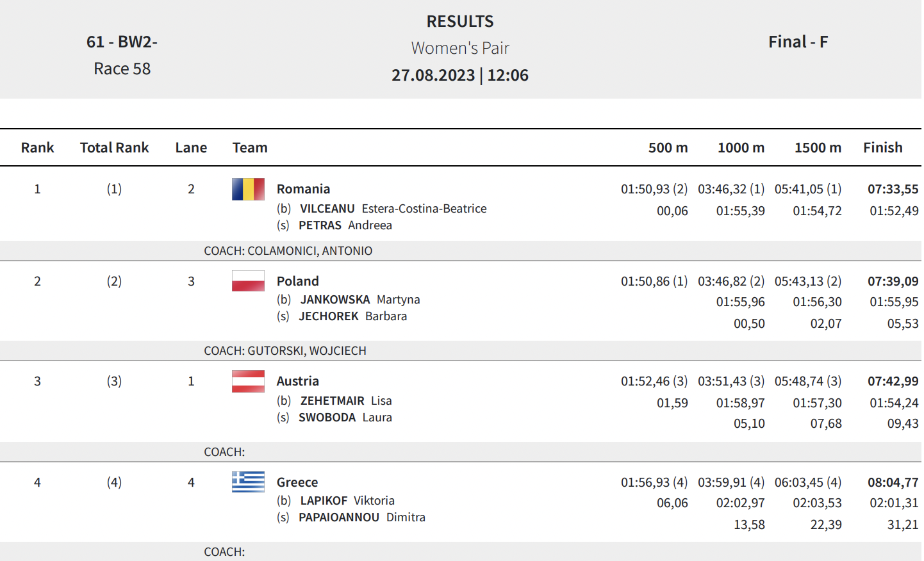This screenshot has width=924, height=561.
Task: Open the Greece team entry
Action: tap(297, 482)
